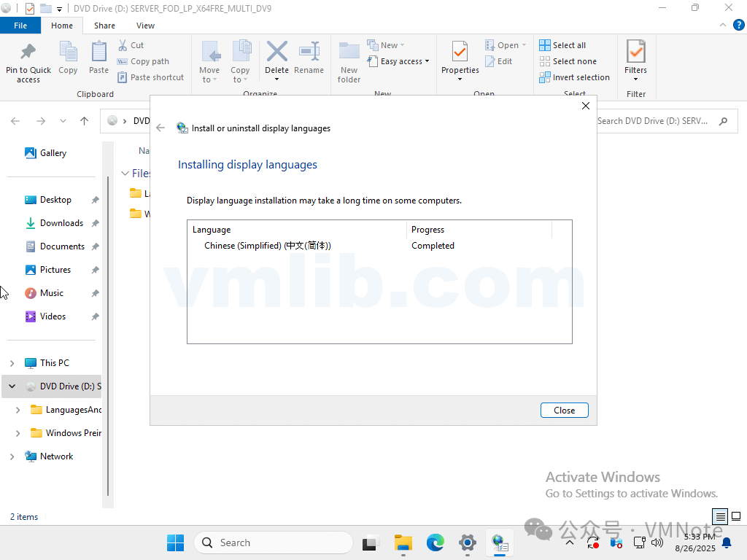Image resolution: width=747 pixels, height=560 pixels.
Task: Switch to the View ribbon tab
Action: click(145, 26)
